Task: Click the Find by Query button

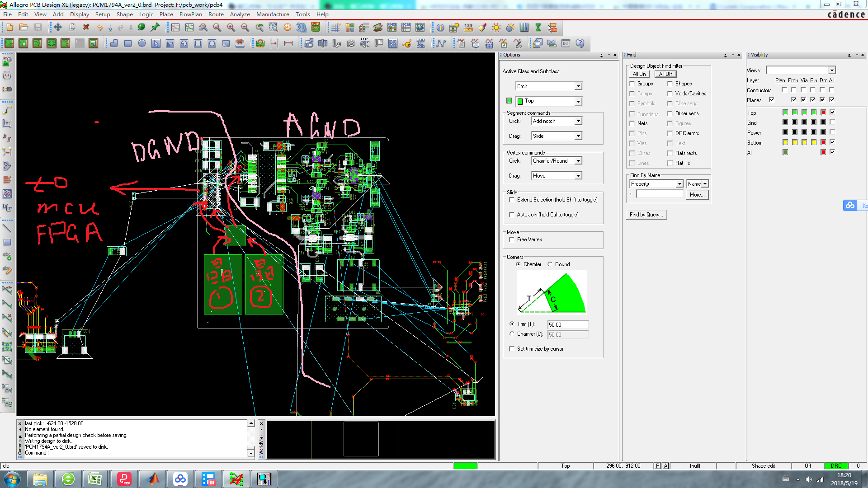Action: [x=646, y=215]
